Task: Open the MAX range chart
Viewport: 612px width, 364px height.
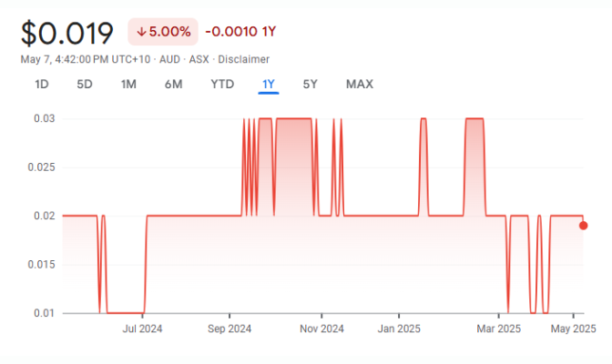Action: click(x=360, y=85)
